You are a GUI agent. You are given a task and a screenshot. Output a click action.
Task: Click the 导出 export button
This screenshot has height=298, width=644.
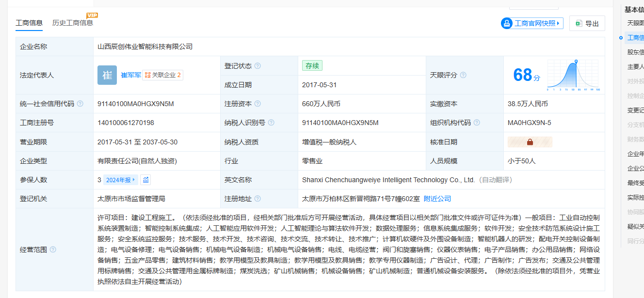coord(587,23)
